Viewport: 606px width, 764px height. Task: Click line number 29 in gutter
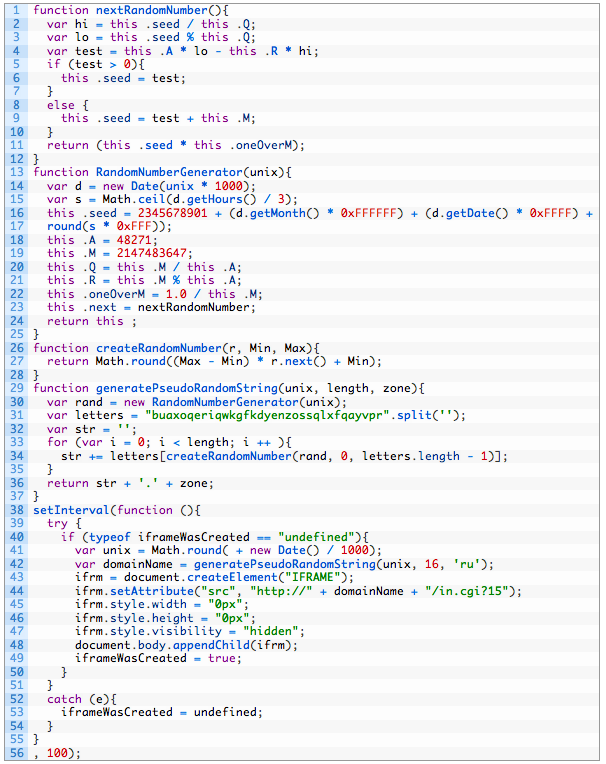(17, 388)
